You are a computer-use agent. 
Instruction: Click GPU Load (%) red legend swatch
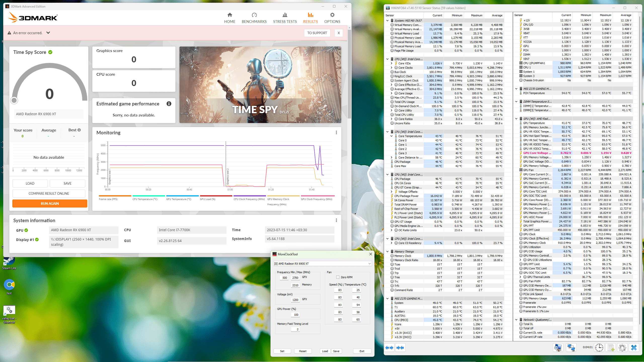(x=216, y=196)
